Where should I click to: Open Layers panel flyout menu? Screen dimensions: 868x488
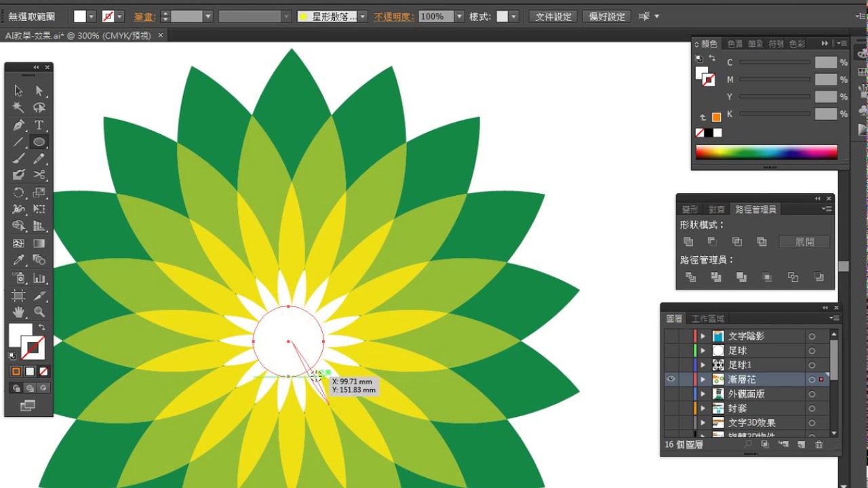point(834,319)
